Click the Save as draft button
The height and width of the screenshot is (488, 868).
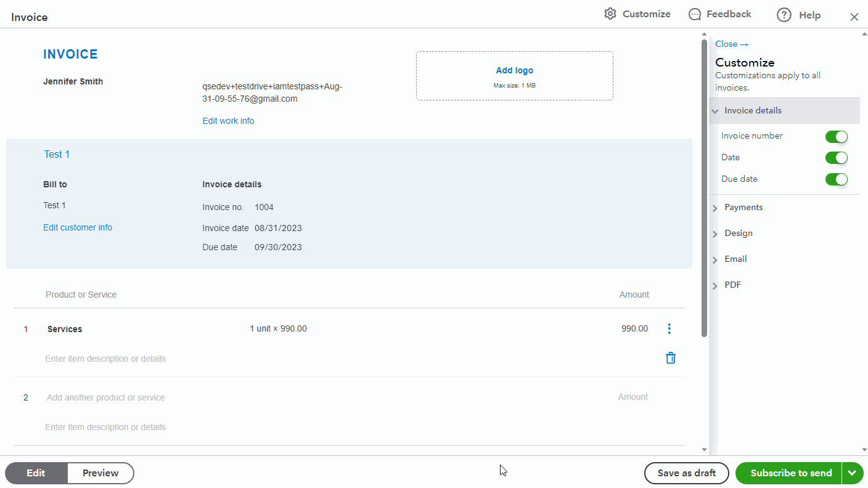pos(686,473)
